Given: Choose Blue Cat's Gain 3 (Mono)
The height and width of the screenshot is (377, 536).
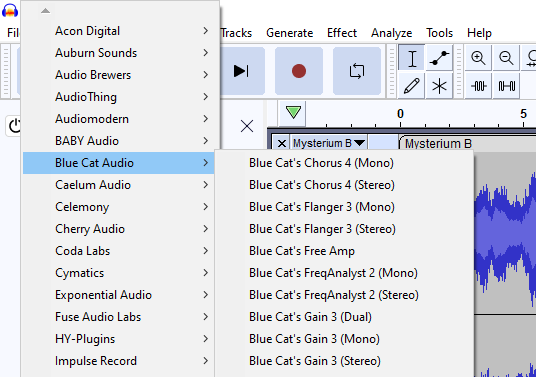Looking at the screenshot, I should click(x=344, y=339).
